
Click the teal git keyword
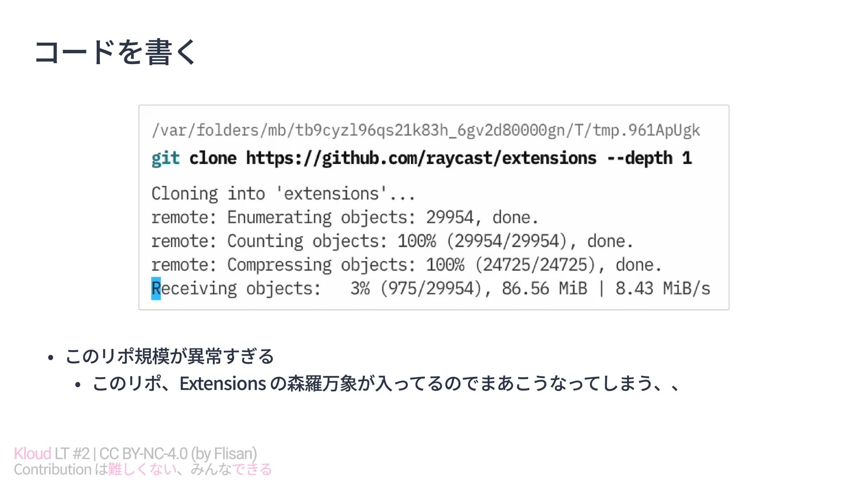coord(165,159)
